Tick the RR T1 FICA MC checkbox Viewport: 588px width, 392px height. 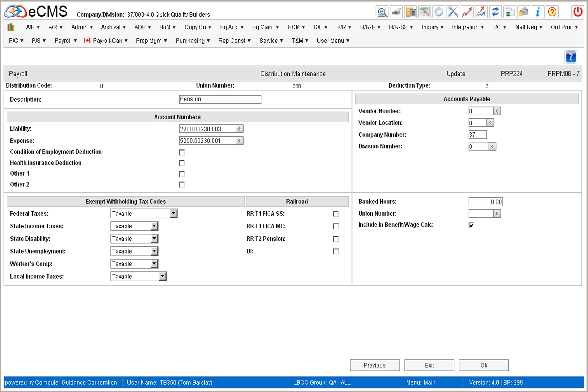(x=336, y=226)
